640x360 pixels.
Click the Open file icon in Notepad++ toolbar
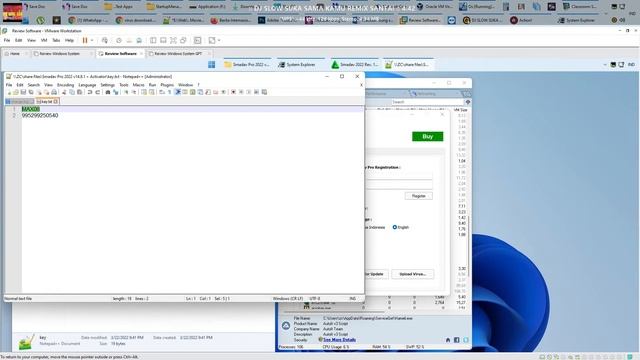pyautogui.click(x=16, y=92)
